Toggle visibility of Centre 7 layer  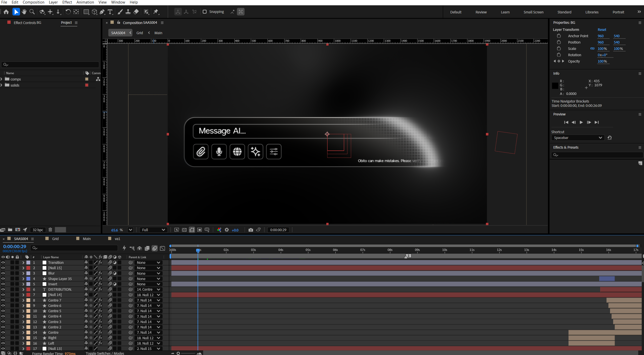click(3, 300)
